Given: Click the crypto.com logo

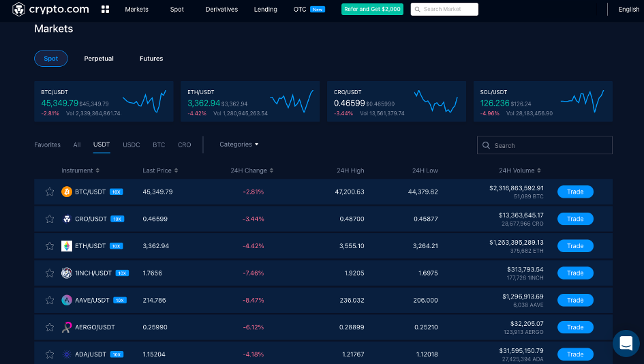Looking at the screenshot, I should point(50,9).
